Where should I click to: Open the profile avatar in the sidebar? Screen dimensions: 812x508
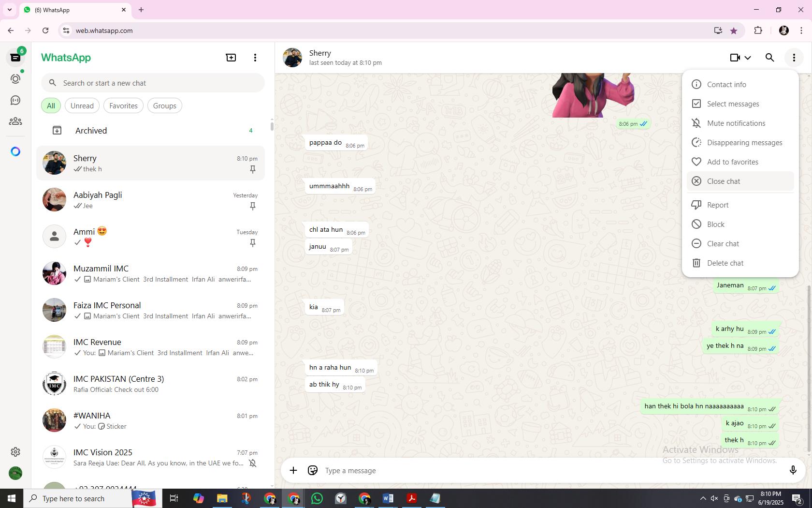point(15,473)
